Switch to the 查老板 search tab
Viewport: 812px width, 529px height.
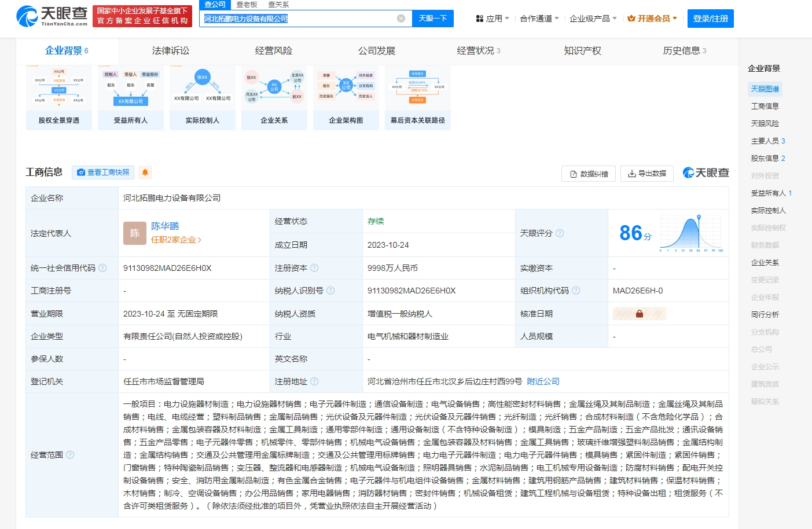pos(247,5)
